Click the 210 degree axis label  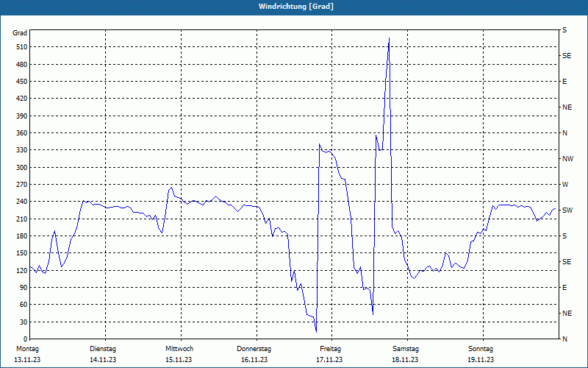point(21,219)
